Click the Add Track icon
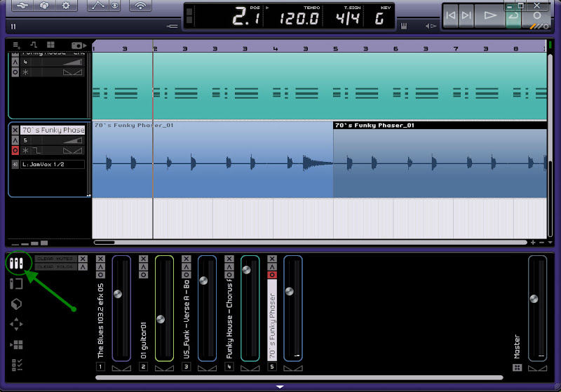The height and width of the screenshot is (392, 561). point(16,44)
